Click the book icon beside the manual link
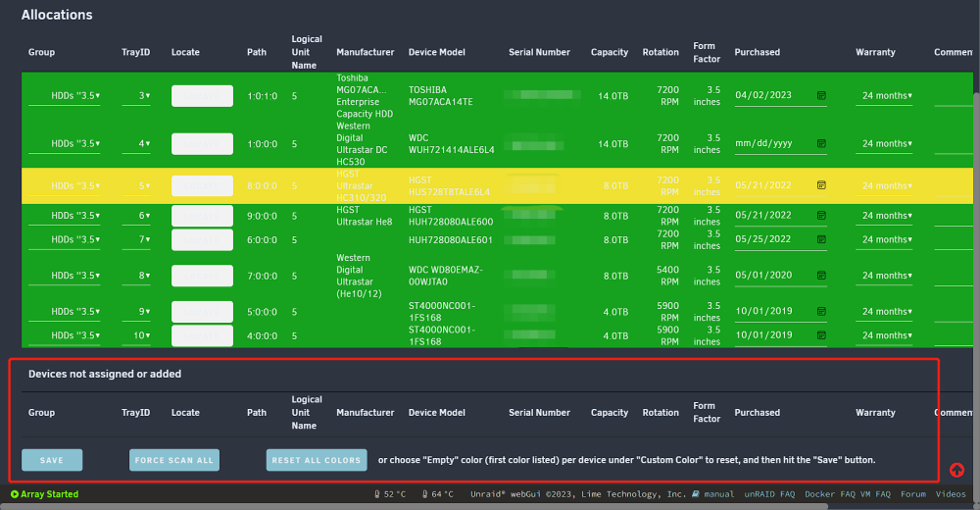The width and height of the screenshot is (980, 510). tap(696, 493)
